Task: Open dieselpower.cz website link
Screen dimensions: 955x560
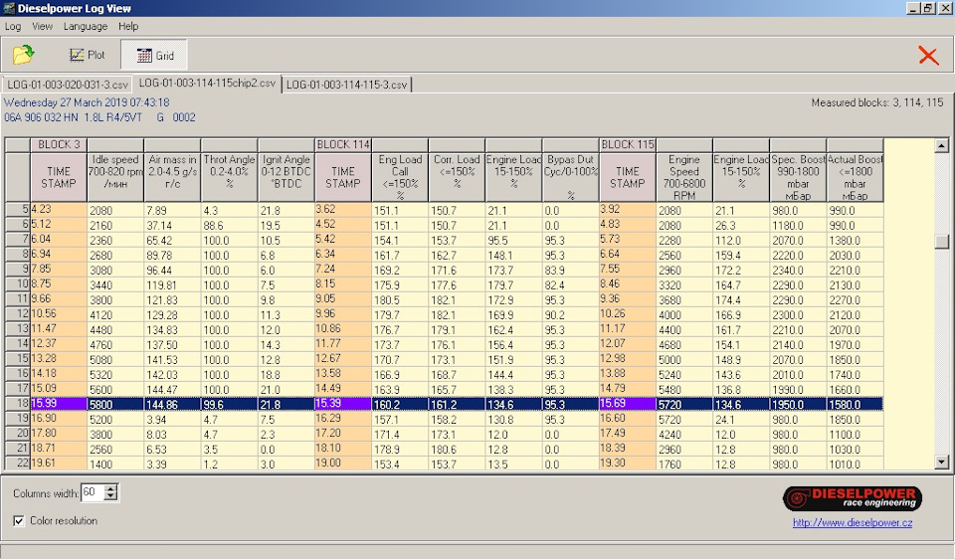Action: [x=853, y=522]
